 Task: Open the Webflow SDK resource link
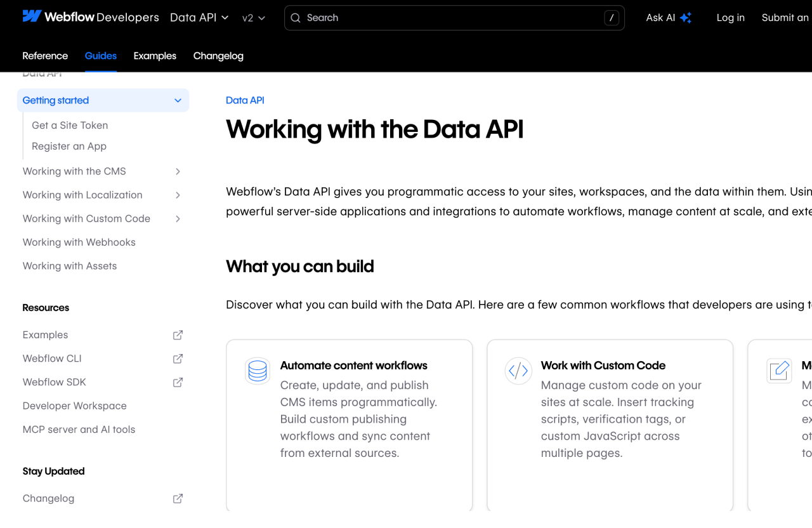(54, 382)
